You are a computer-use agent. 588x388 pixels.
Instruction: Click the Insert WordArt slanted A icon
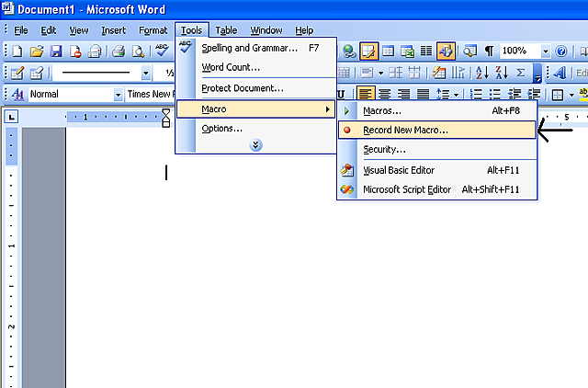[x=560, y=73]
